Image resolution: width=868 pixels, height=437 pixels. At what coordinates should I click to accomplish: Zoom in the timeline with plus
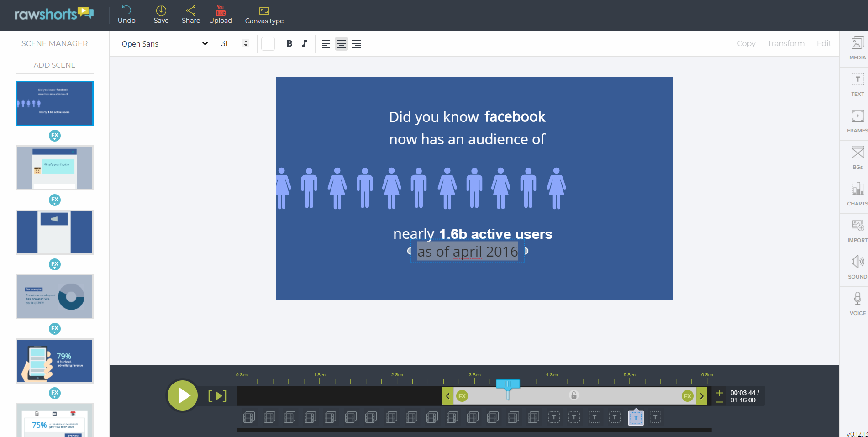click(719, 392)
